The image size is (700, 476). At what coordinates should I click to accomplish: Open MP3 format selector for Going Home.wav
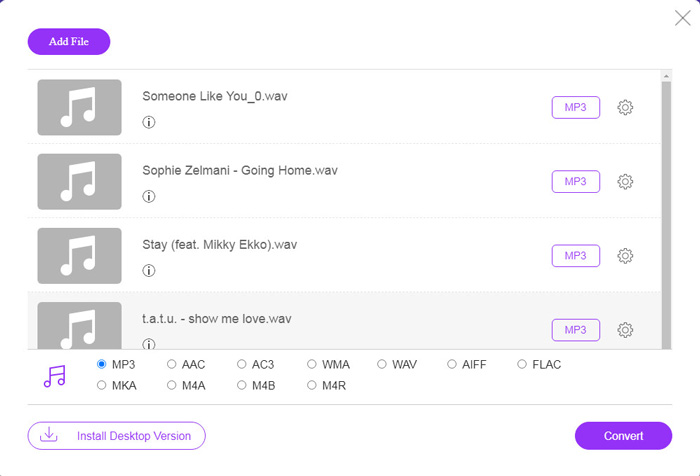tap(575, 182)
